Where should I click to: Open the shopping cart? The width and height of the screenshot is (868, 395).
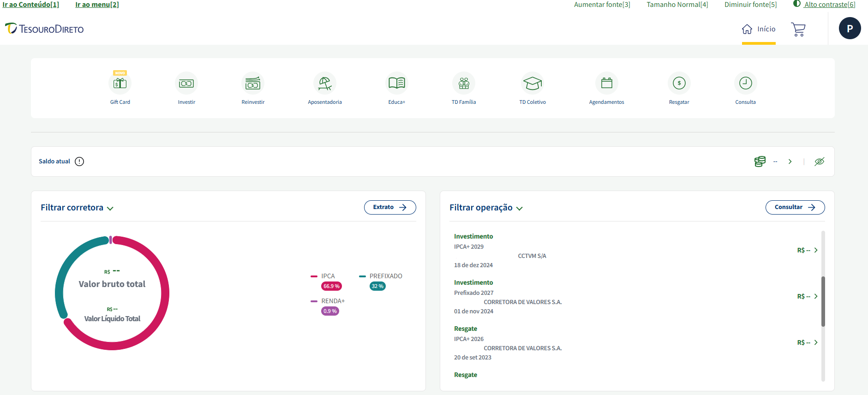tap(798, 30)
